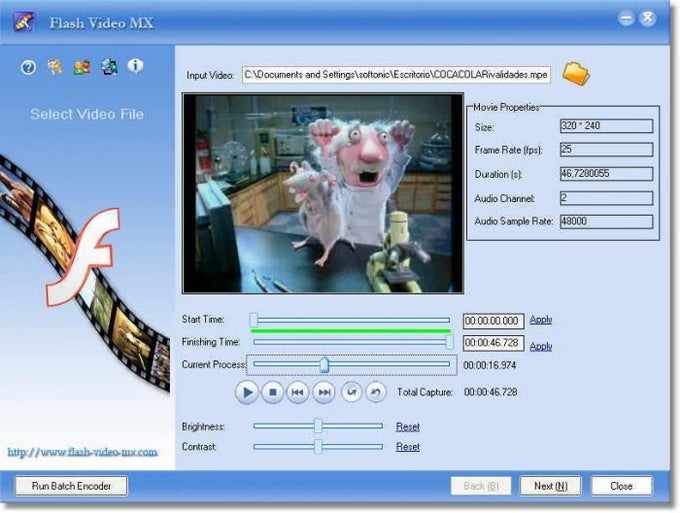Click the Flash Video MX app logo
This screenshot has height=513, width=680.
point(24,22)
